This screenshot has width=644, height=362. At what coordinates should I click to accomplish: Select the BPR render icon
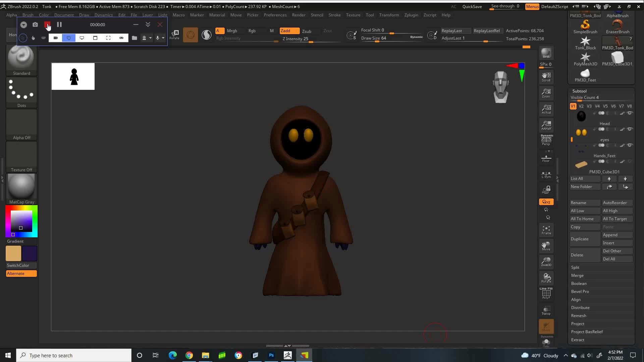(x=546, y=52)
